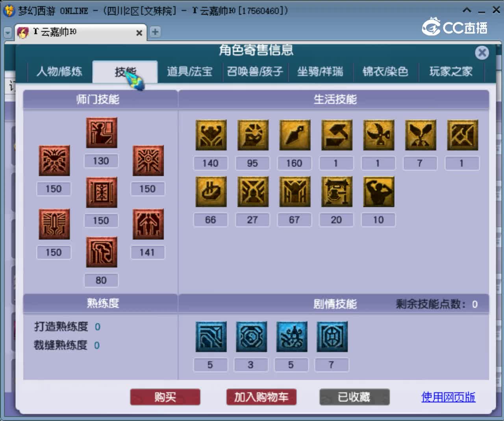Image resolution: width=504 pixels, height=421 pixels.
Task: Click the level value 10 box
Action: click(x=378, y=220)
